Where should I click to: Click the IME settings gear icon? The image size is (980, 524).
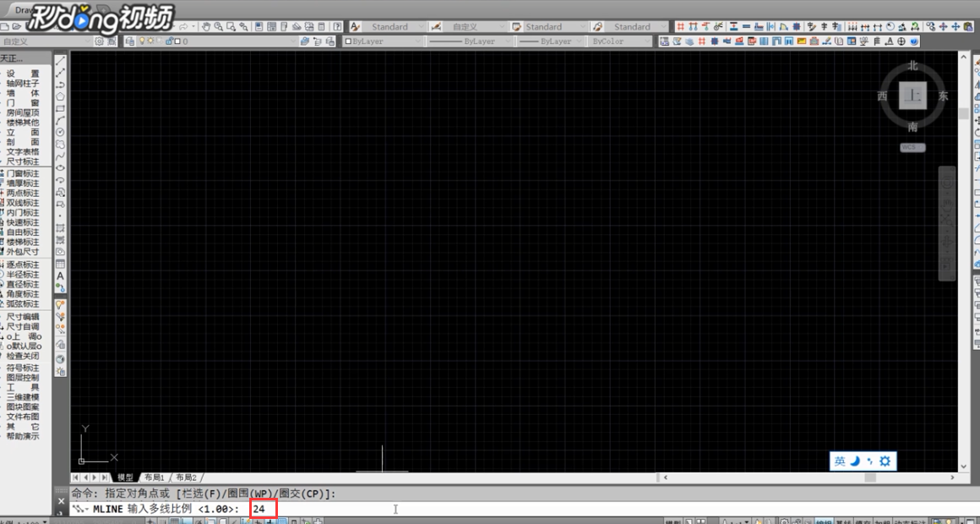885,461
